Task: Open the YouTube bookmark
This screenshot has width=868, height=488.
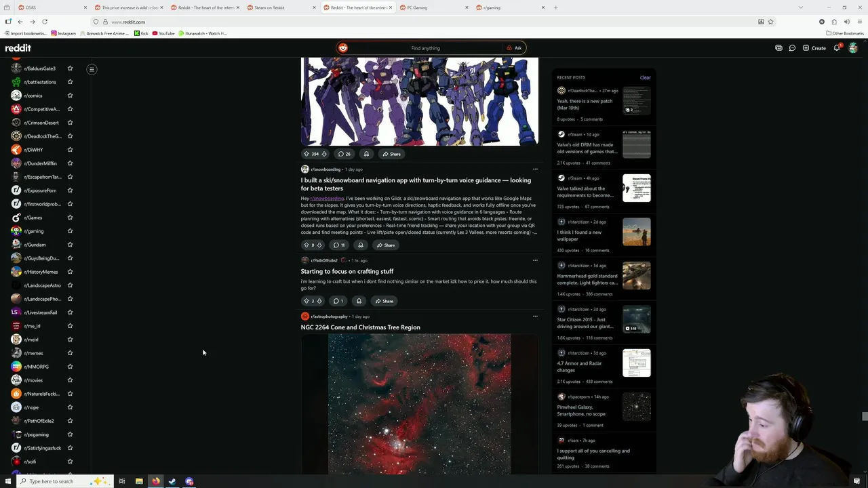Action: click(163, 33)
